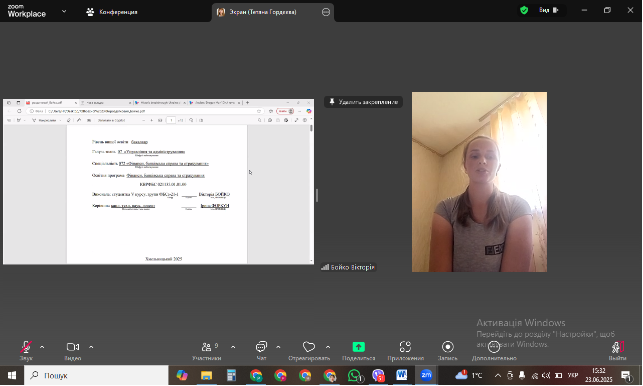Start recording with the Record icon
The width and height of the screenshot is (643, 386).
pos(447,347)
